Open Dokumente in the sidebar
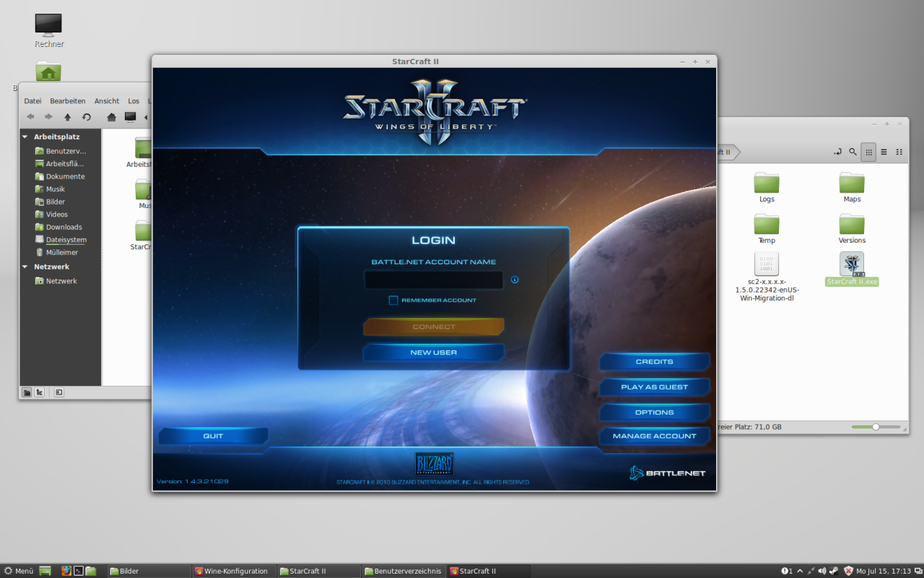 click(61, 176)
